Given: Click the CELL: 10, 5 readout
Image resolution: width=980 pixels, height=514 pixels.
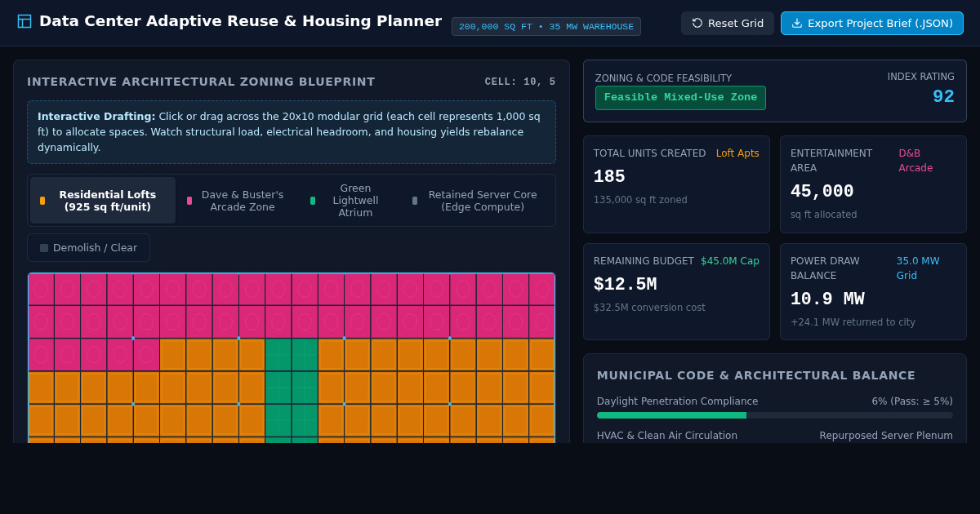Looking at the screenshot, I should click(520, 82).
